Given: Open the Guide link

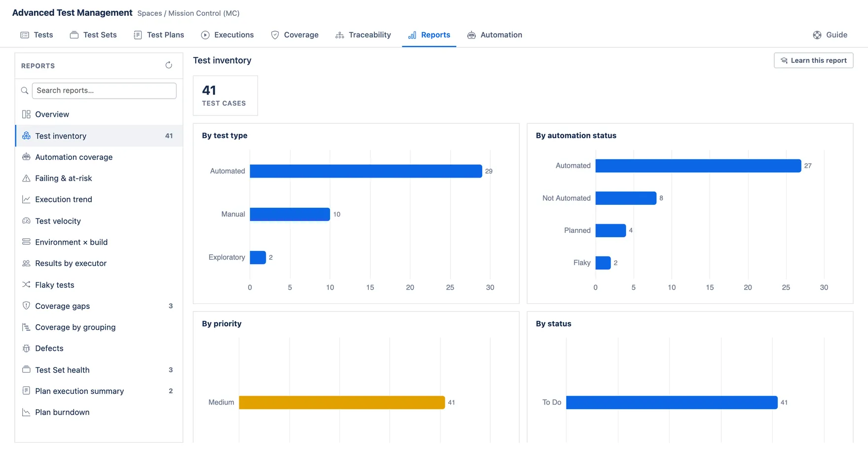Looking at the screenshot, I should pos(831,35).
